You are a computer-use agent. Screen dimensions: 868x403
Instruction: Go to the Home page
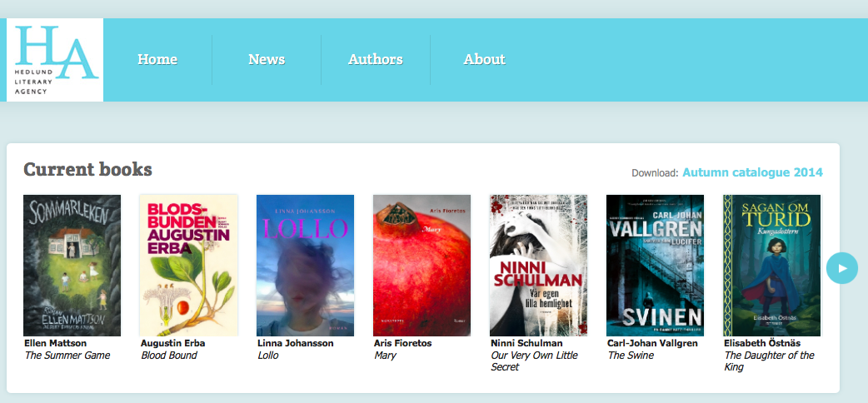click(x=157, y=59)
